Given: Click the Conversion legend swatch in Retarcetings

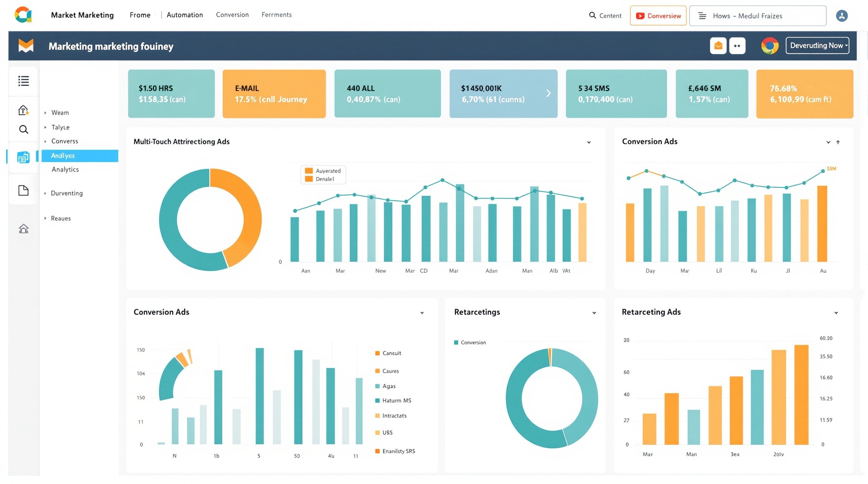Looking at the screenshot, I should [x=456, y=343].
